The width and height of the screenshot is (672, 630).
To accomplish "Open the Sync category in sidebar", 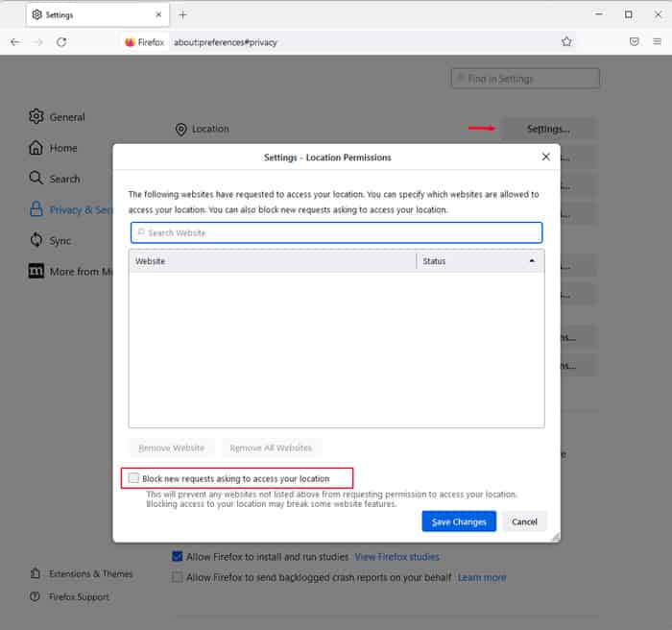I will coord(50,240).
